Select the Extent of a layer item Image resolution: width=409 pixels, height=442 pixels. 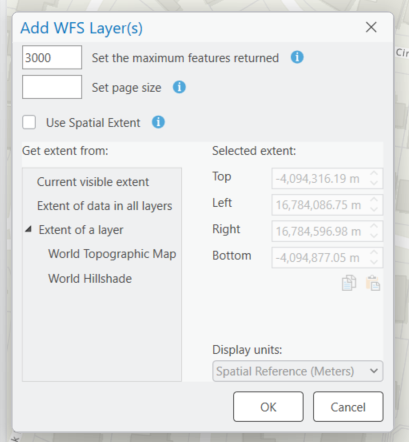(81, 230)
